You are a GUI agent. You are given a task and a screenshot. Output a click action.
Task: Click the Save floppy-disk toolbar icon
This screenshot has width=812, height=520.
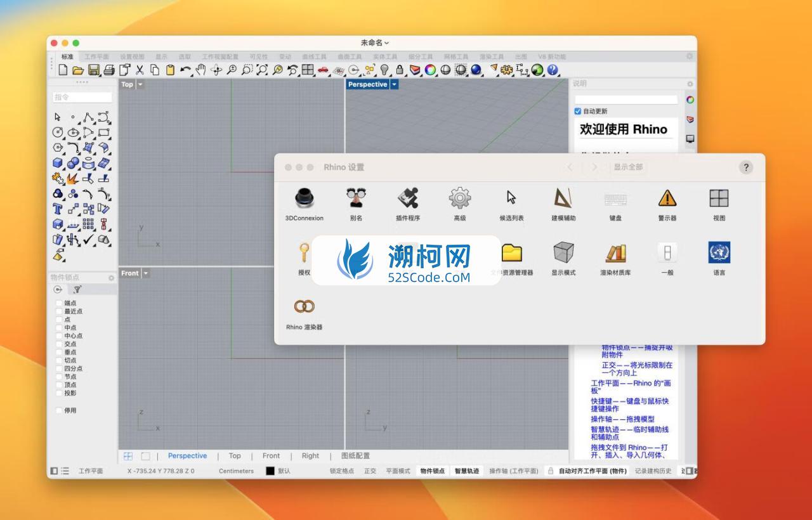[93, 70]
